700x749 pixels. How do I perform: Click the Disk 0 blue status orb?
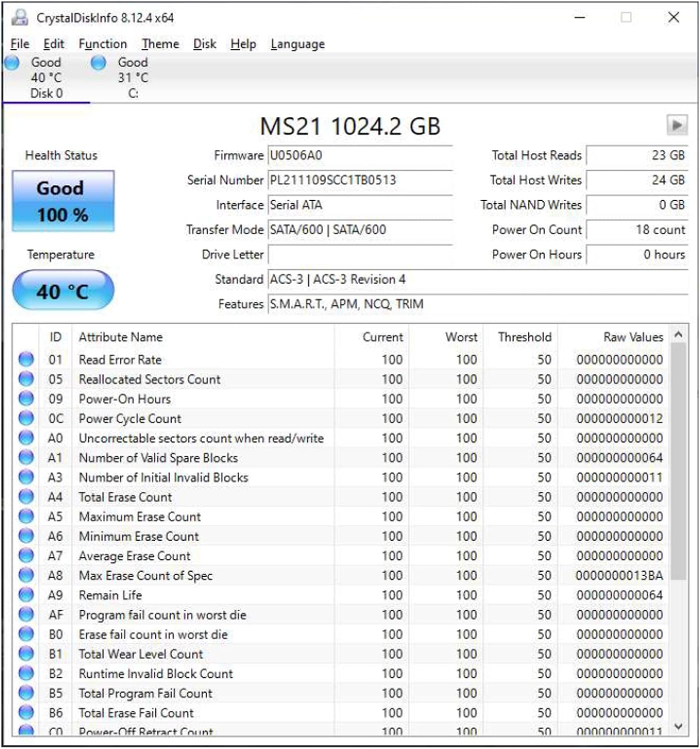(11, 63)
